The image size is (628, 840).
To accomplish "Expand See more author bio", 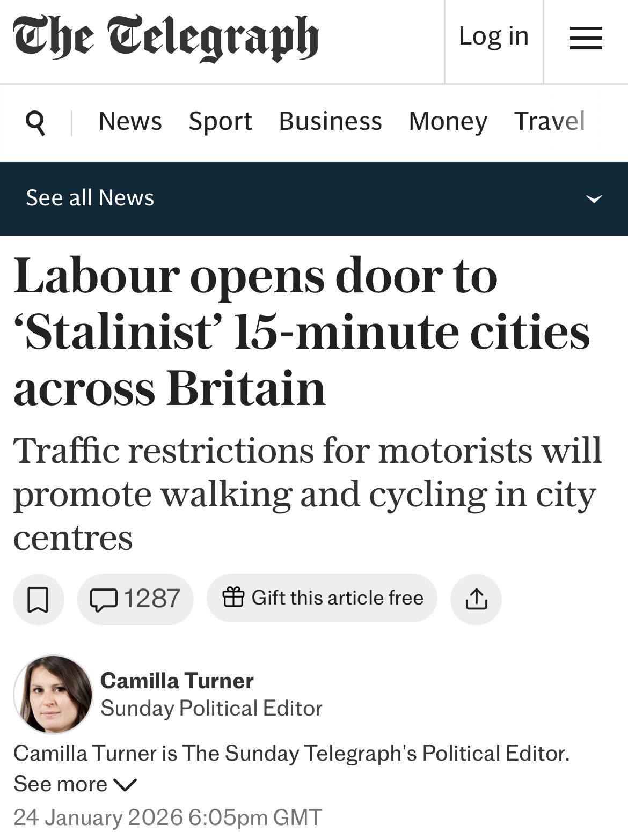I will (x=75, y=784).
